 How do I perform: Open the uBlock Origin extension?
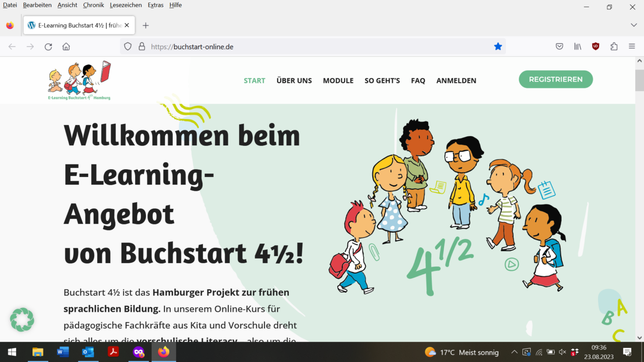click(596, 47)
